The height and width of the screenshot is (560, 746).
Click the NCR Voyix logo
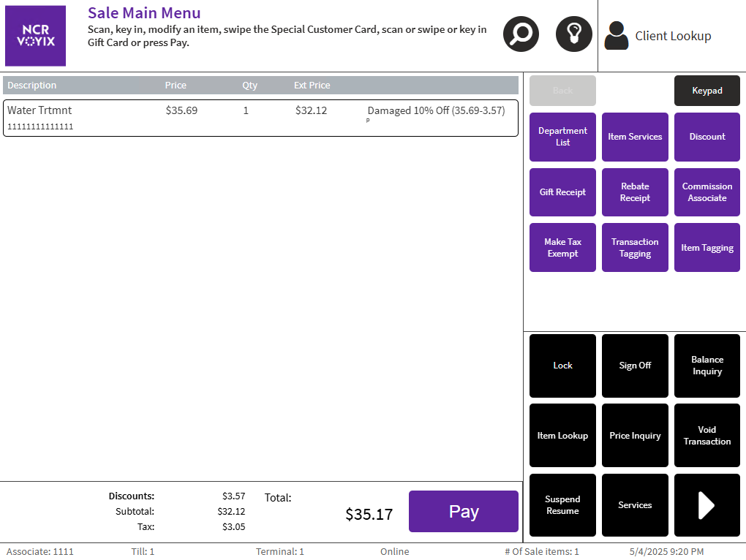tap(35, 36)
